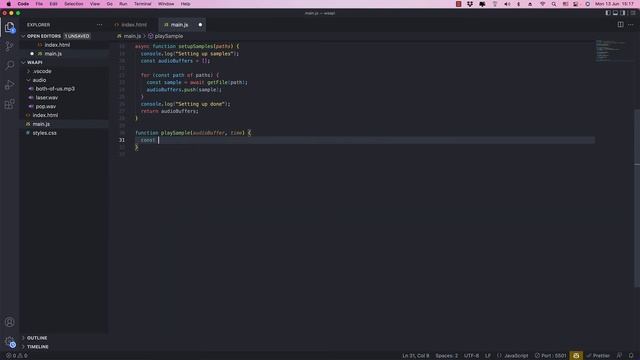640x360 pixels.
Task: Open the Run and Debug view
Action: click(x=9, y=85)
